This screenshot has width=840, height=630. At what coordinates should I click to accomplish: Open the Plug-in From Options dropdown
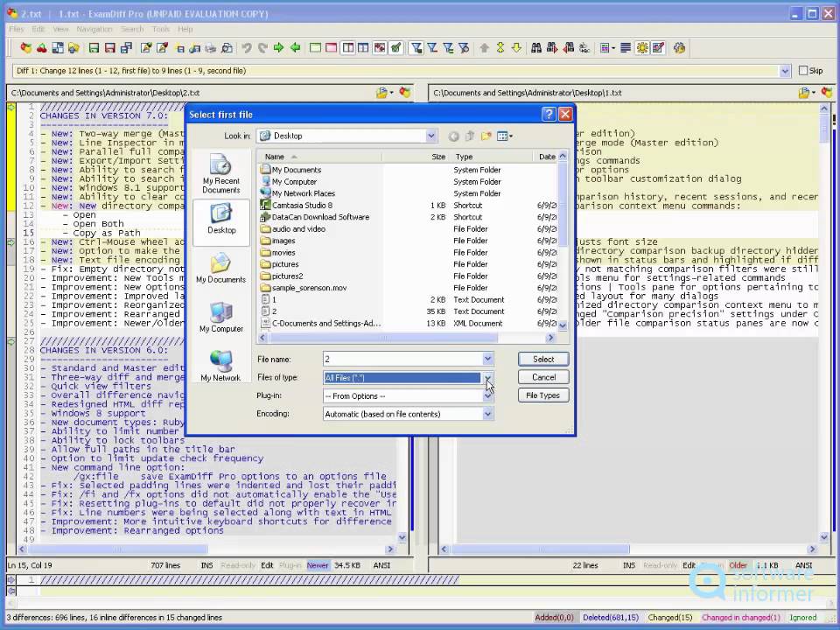click(487, 396)
